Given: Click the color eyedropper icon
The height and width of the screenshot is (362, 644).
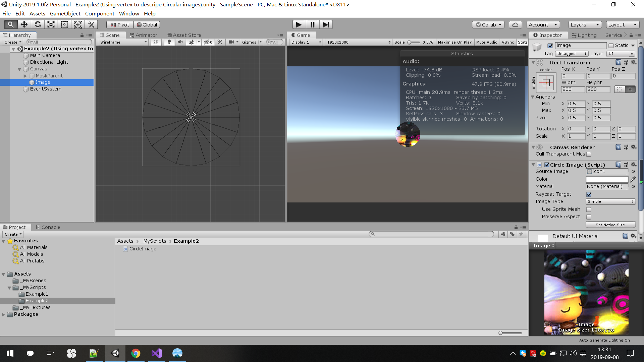Looking at the screenshot, I should pyautogui.click(x=633, y=179).
